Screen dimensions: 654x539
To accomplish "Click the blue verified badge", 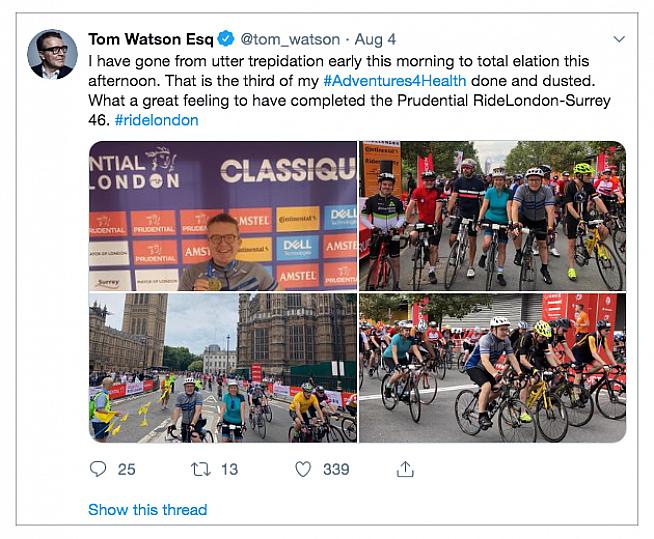I will (x=227, y=39).
